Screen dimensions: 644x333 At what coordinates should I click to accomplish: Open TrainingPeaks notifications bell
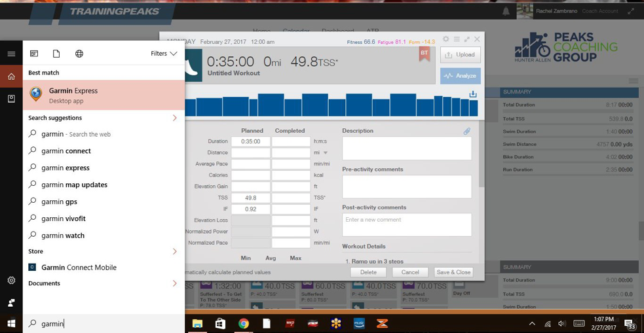click(506, 12)
